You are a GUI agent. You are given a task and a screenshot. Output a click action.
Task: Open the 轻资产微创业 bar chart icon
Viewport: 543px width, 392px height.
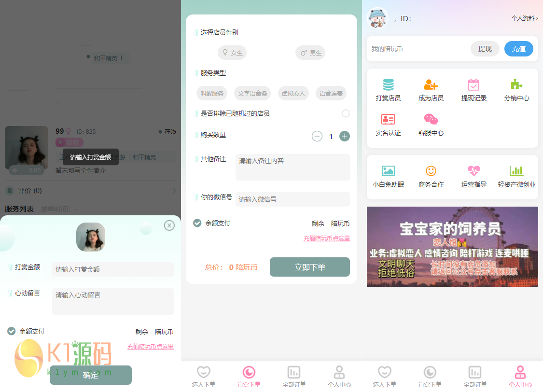click(x=516, y=171)
